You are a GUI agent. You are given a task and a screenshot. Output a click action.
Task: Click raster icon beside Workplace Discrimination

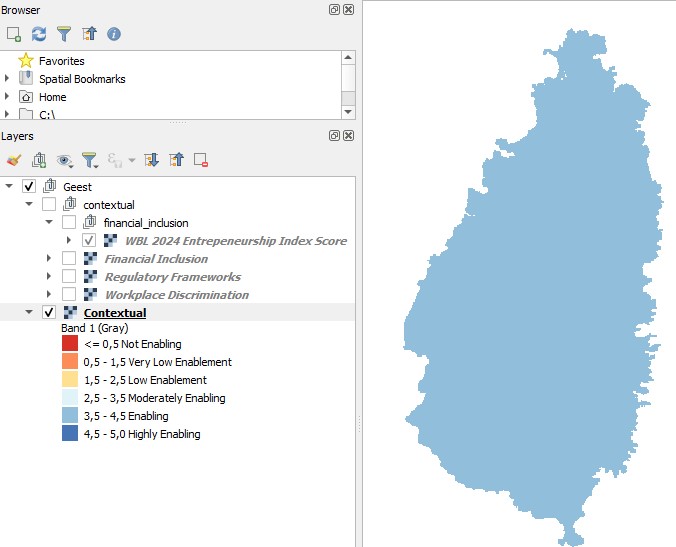[90, 294]
